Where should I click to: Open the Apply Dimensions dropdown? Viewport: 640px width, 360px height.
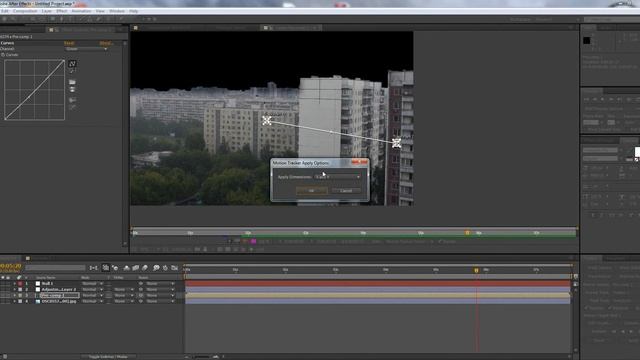point(338,177)
